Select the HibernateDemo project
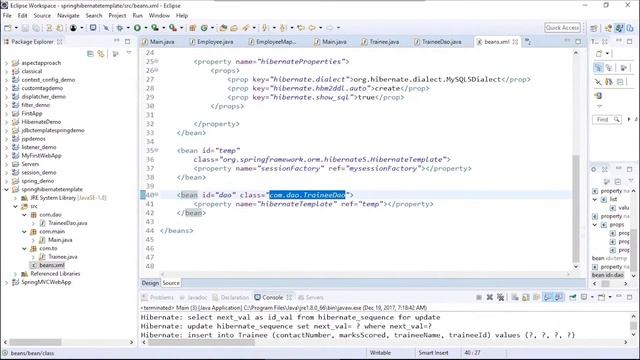This screenshot has width=640, height=360. (x=37, y=122)
